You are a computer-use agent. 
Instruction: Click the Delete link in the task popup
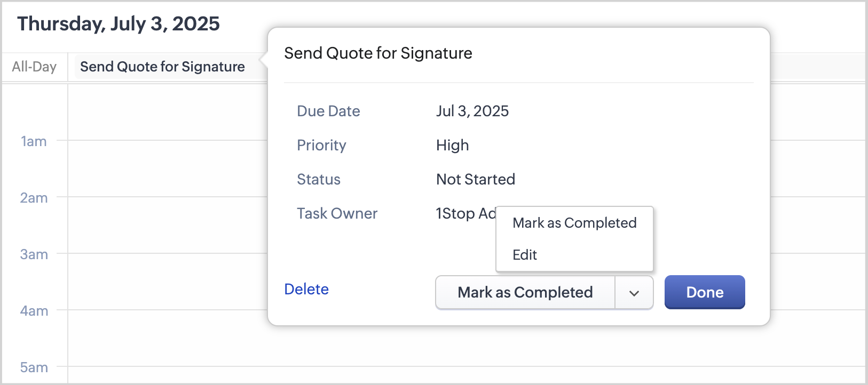tap(306, 289)
